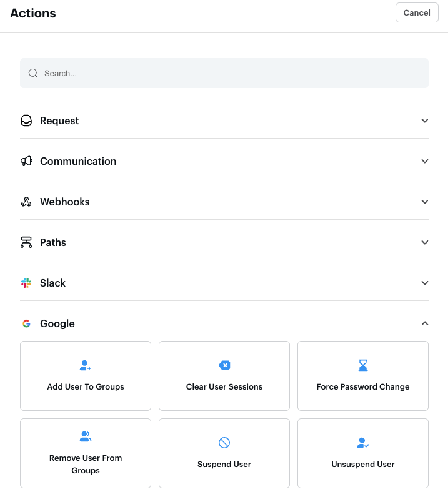Click the Communication megaphone icon
Image resolution: width=448 pixels, height=497 pixels.
point(26,161)
